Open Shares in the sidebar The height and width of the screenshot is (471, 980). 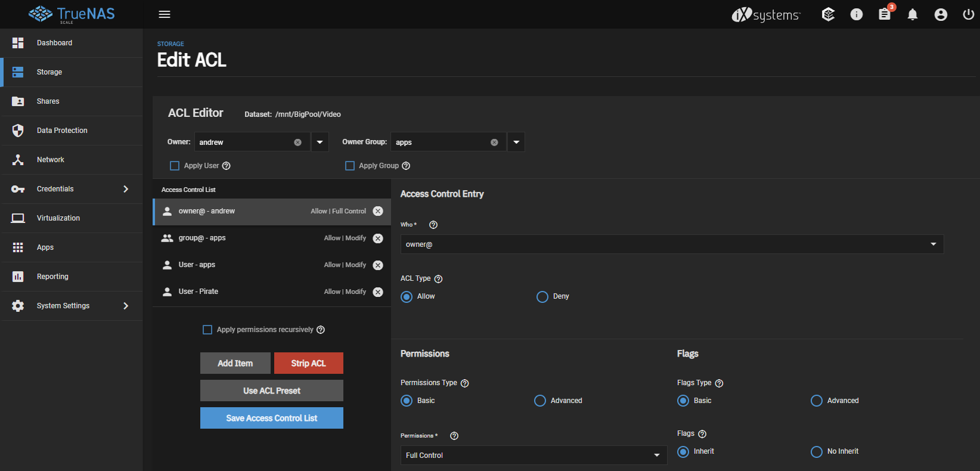[x=72, y=101]
